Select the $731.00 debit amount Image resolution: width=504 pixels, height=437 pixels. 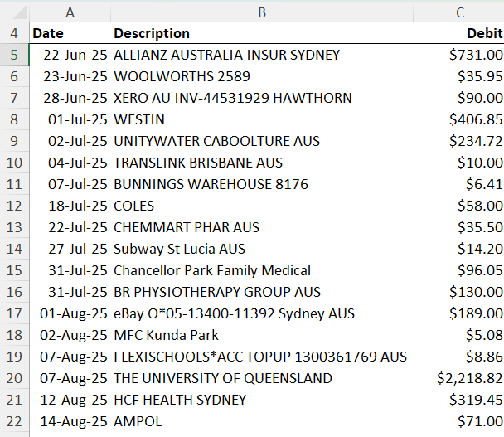pyautogui.click(x=458, y=55)
